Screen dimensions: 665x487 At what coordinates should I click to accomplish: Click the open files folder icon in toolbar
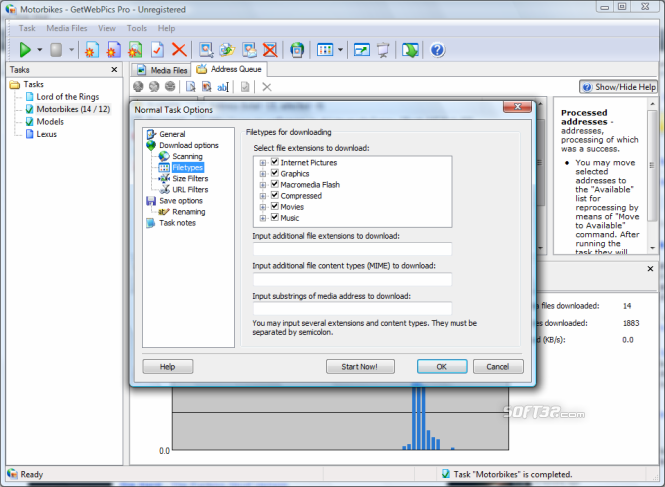coord(227,50)
